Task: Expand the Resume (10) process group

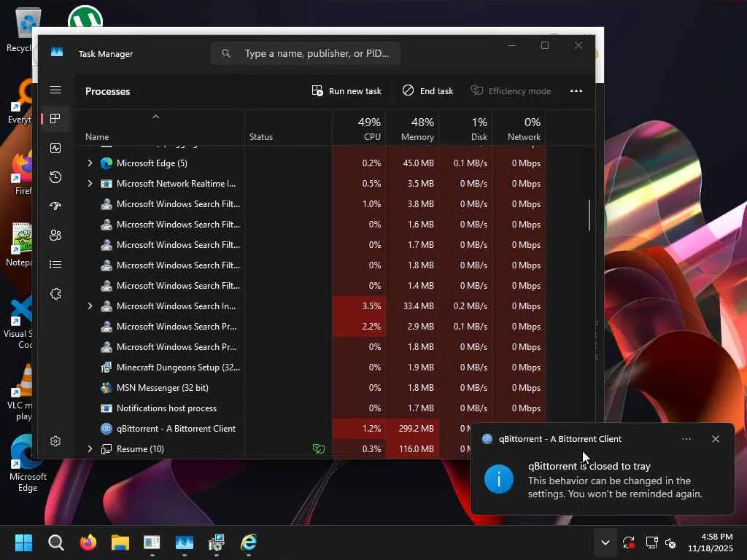Action: pyautogui.click(x=90, y=449)
